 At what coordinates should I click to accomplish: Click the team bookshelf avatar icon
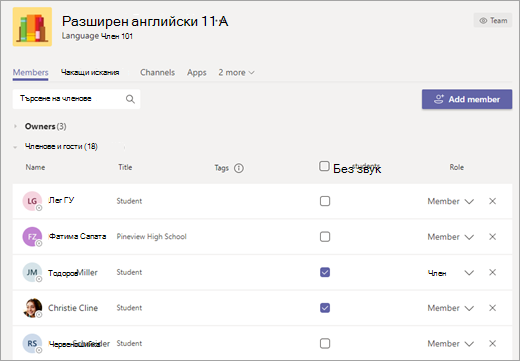point(32,27)
